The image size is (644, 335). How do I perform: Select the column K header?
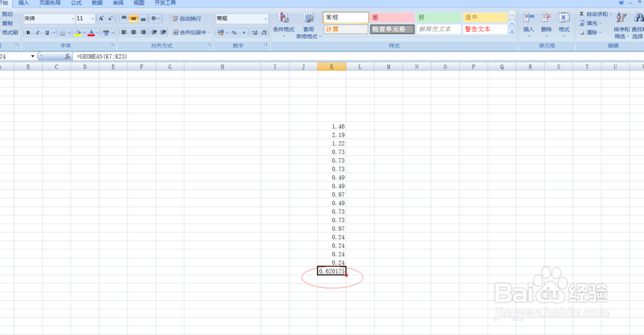pos(332,66)
